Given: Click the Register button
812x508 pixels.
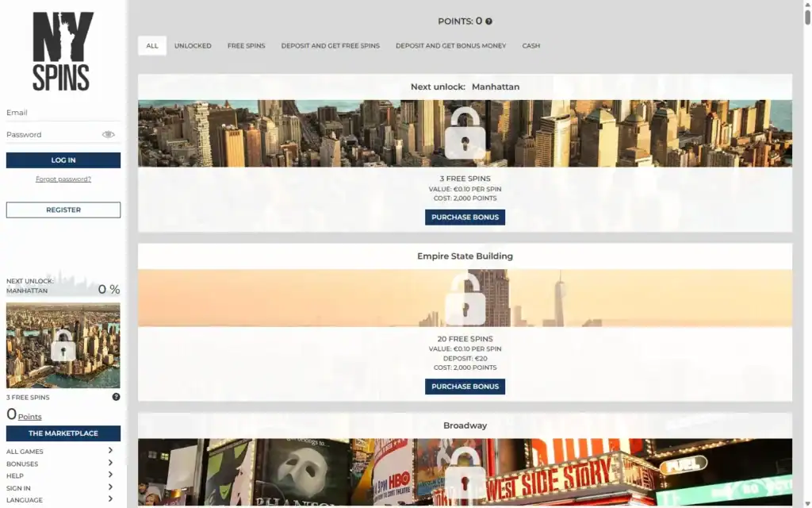Looking at the screenshot, I should coord(63,210).
